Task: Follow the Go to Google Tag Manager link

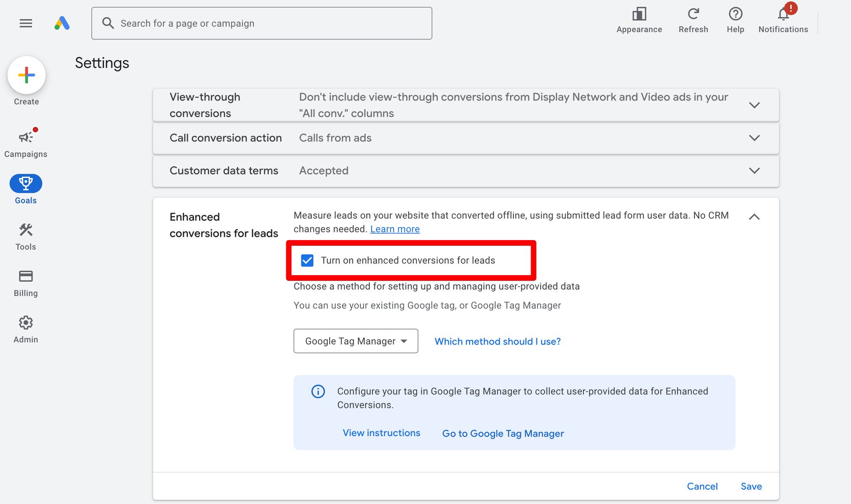Action: click(503, 433)
